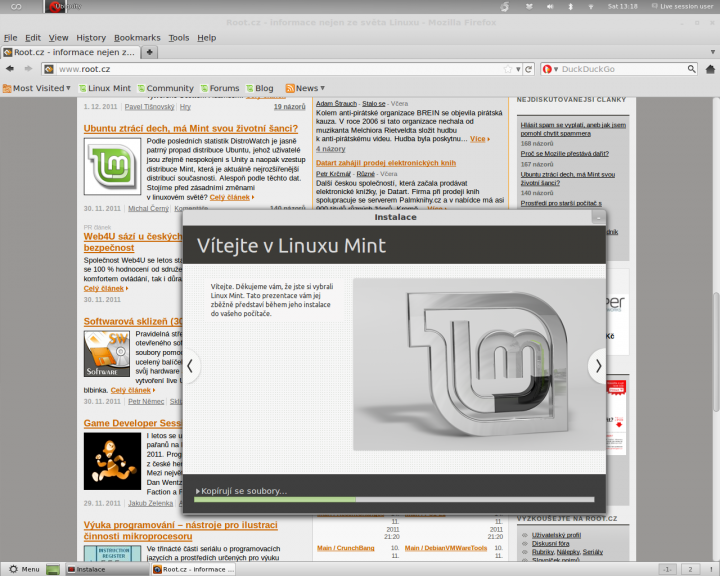Switch to workspace 1 in pager
The height and width of the screenshot is (576, 720).
click(668, 570)
